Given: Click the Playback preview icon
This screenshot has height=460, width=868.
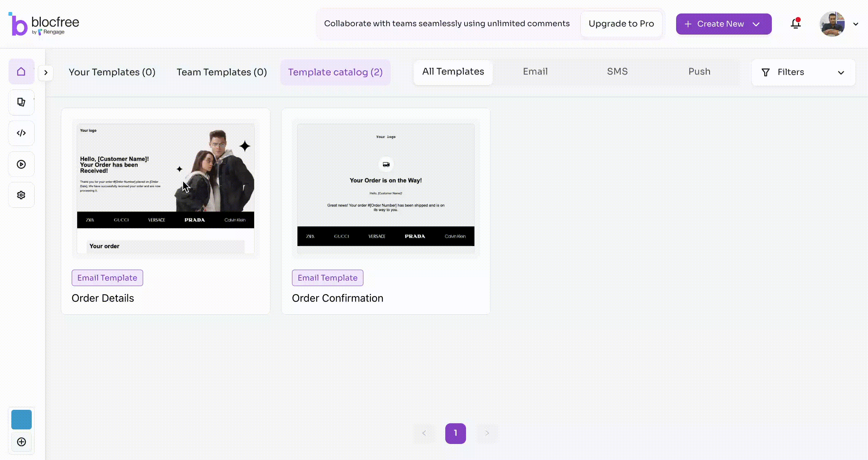Looking at the screenshot, I should pyautogui.click(x=21, y=164).
